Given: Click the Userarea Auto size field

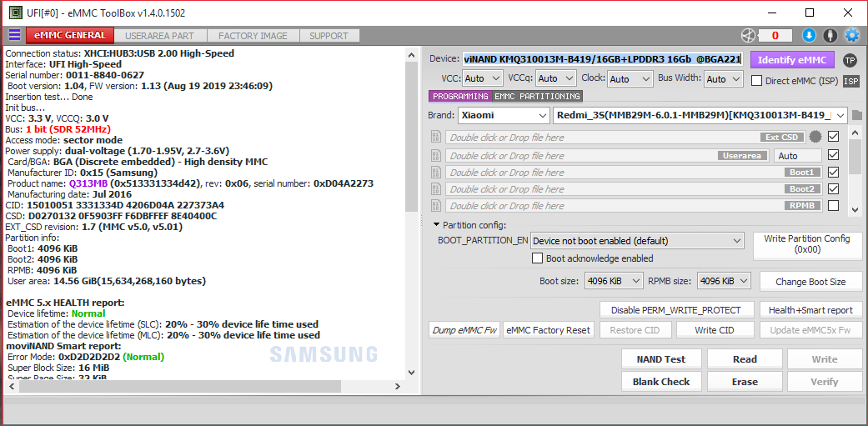Looking at the screenshot, I should 798,155.
